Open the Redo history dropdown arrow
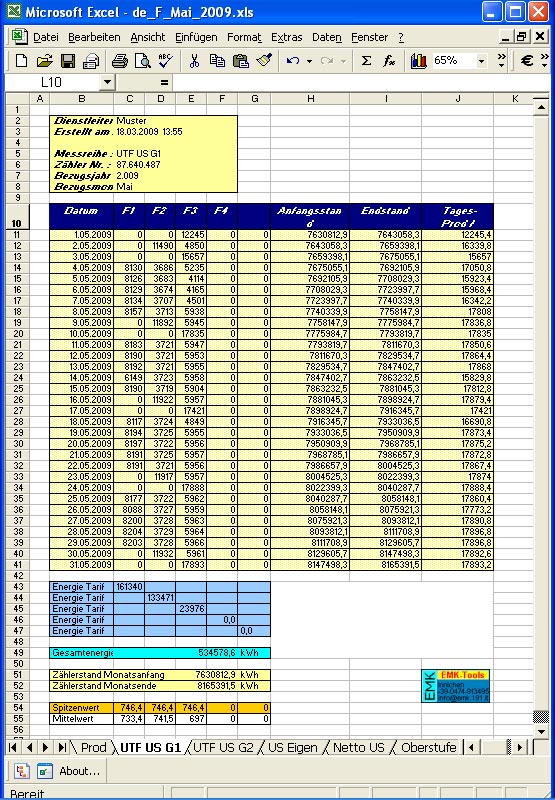The image size is (555, 800). 343,61
